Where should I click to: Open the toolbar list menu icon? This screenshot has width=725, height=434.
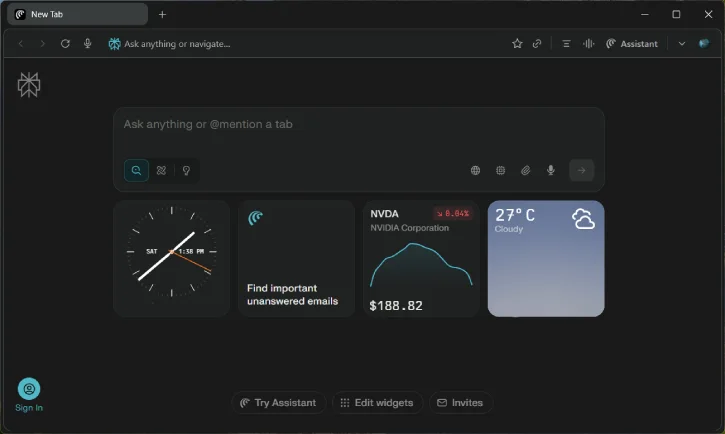pyautogui.click(x=566, y=44)
